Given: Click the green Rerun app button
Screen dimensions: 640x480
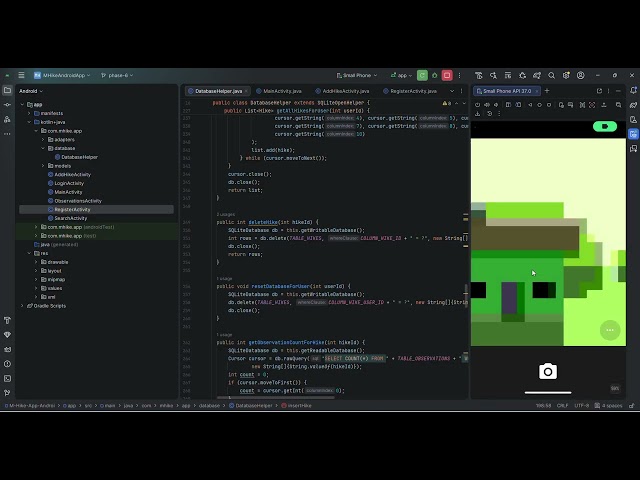Looking at the screenshot, I should click(422, 75).
